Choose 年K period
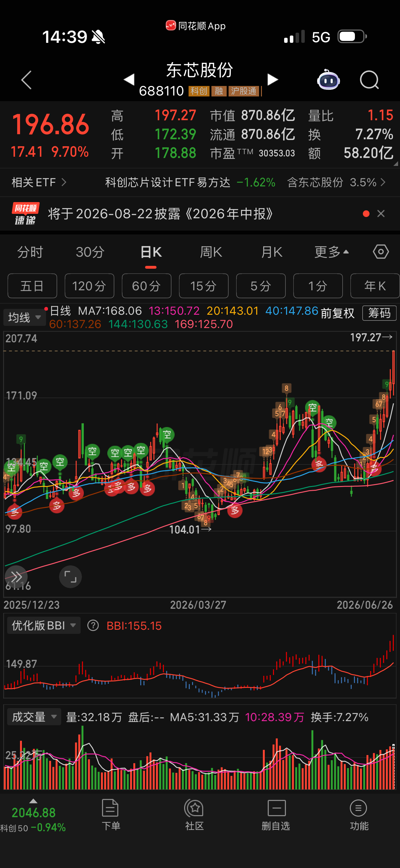The height and width of the screenshot is (868, 400). tap(375, 286)
